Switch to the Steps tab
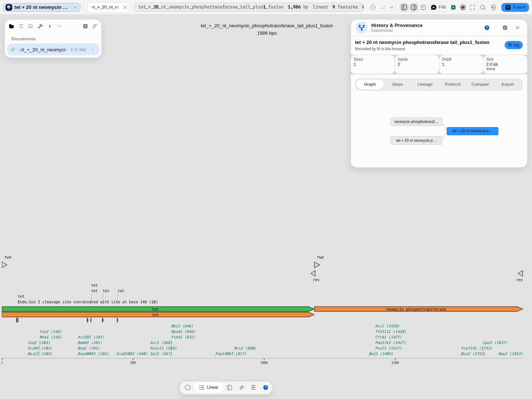This screenshot has height=399, width=532. pos(398,85)
